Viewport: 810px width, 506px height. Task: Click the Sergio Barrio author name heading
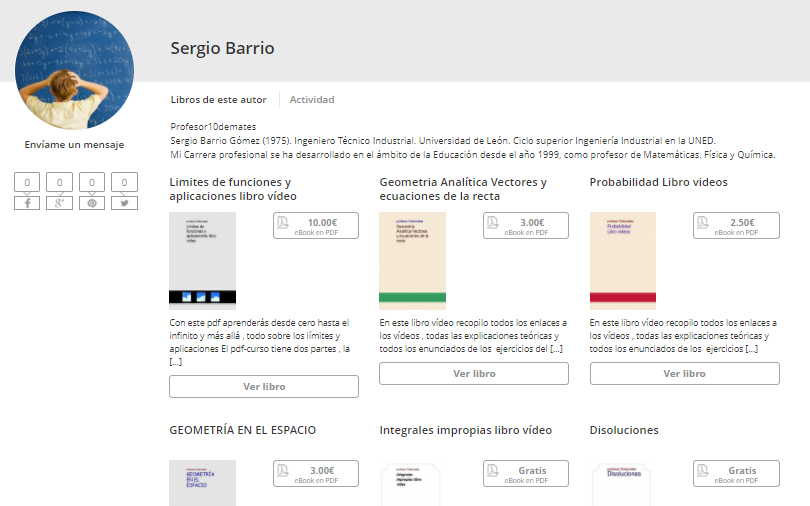point(223,48)
